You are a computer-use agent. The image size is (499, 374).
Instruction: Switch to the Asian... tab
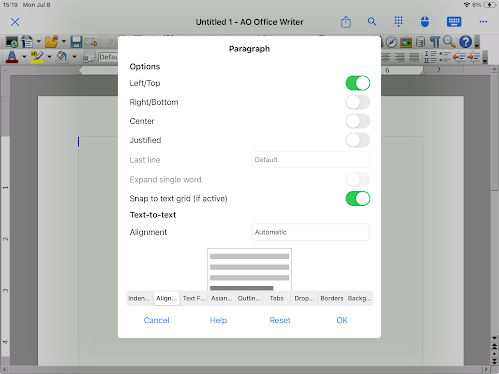tap(222, 298)
